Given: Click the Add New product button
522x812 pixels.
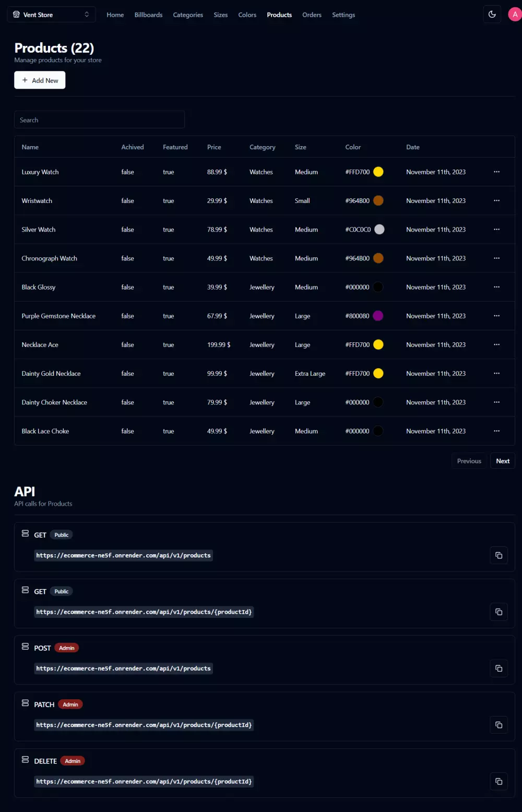Looking at the screenshot, I should [40, 80].
